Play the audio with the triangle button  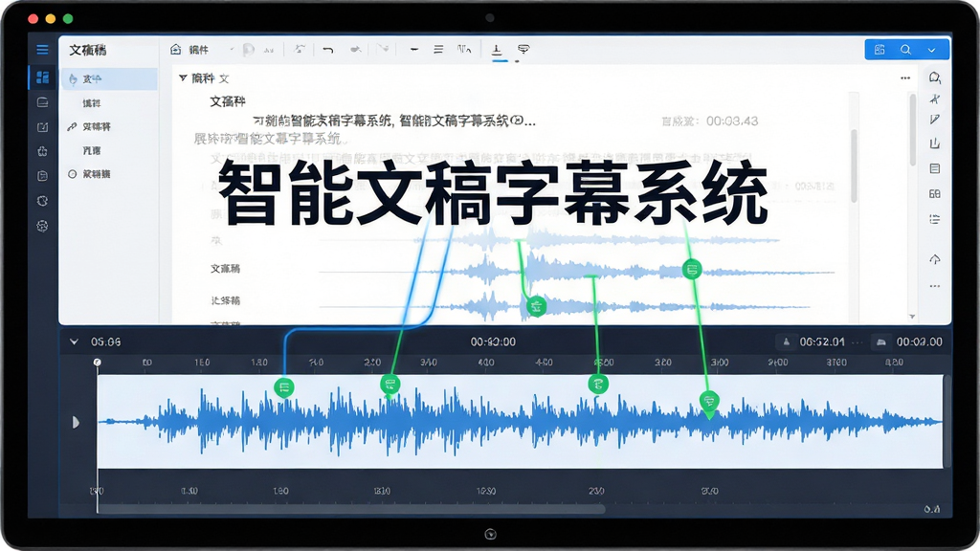point(76,422)
